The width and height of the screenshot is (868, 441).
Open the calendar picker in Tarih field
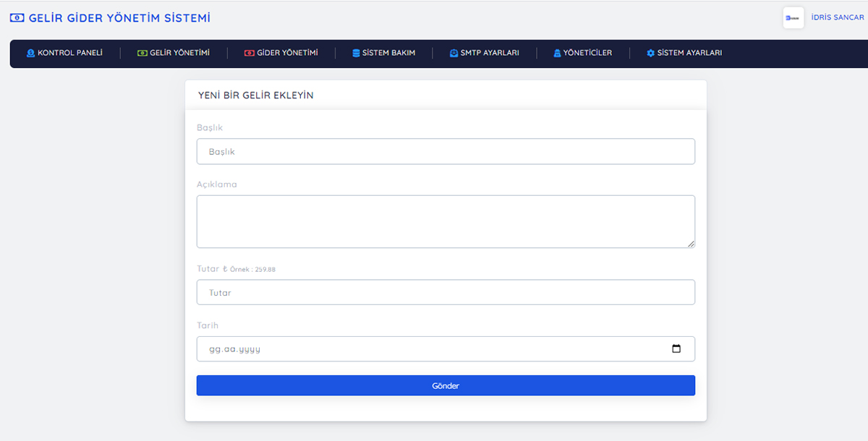coord(676,348)
